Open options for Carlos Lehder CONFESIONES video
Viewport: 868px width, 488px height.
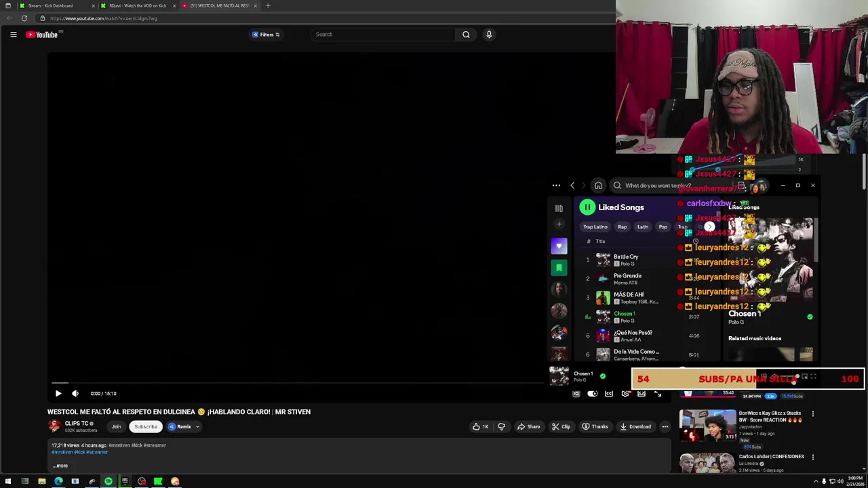(812, 457)
